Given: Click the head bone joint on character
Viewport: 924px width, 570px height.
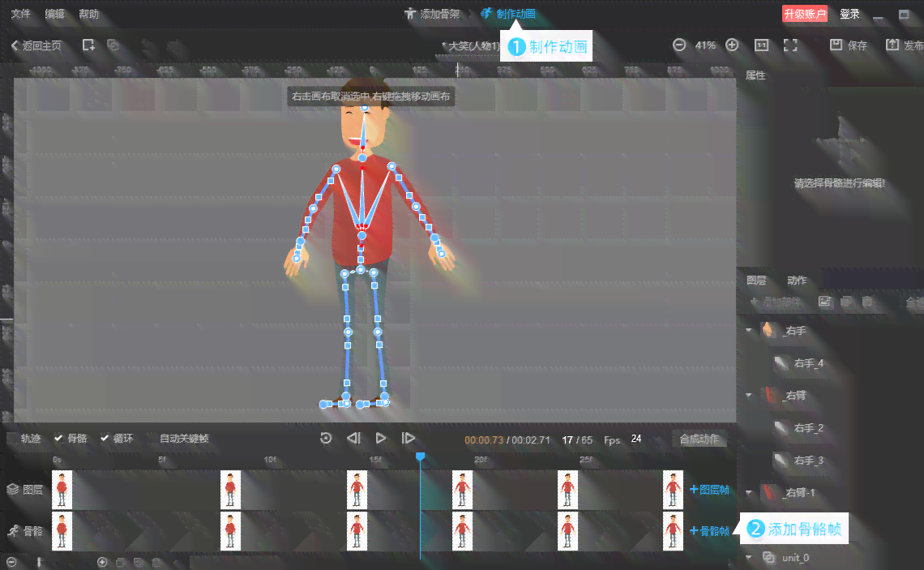Looking at the screenshot, I should pos(365,108).
